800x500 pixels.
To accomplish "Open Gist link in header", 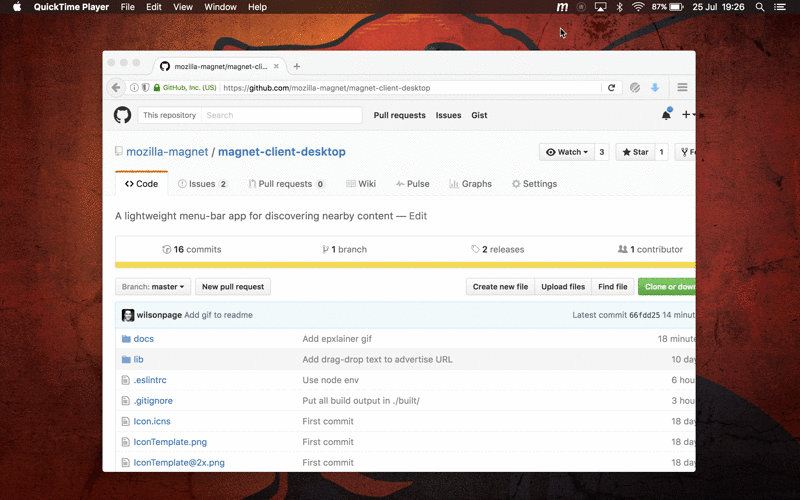I will [x=479, y=115].
